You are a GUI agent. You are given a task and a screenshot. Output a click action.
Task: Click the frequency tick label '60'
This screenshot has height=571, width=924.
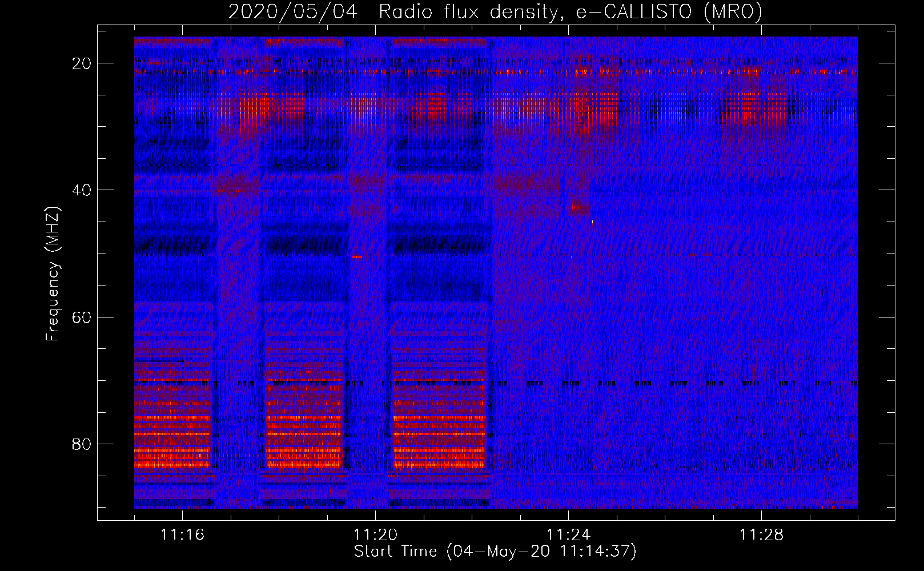pos(82,317)
